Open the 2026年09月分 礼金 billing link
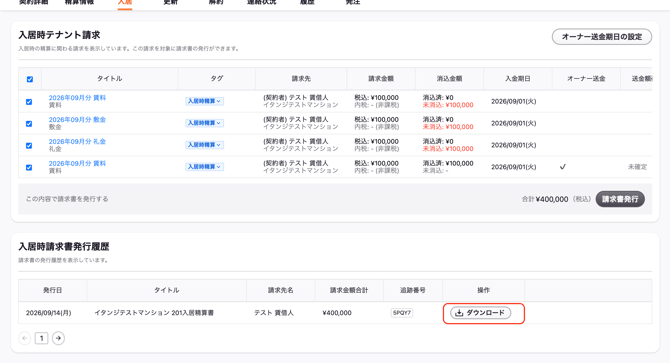Viewport: 670px width, 363px height. point(77,141)
